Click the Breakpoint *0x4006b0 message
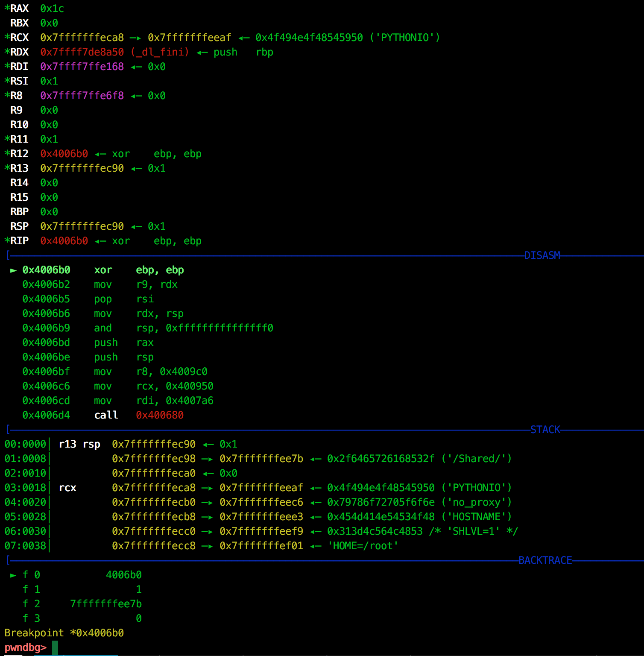Screen dimensions: 644x656 pos(64,633)
